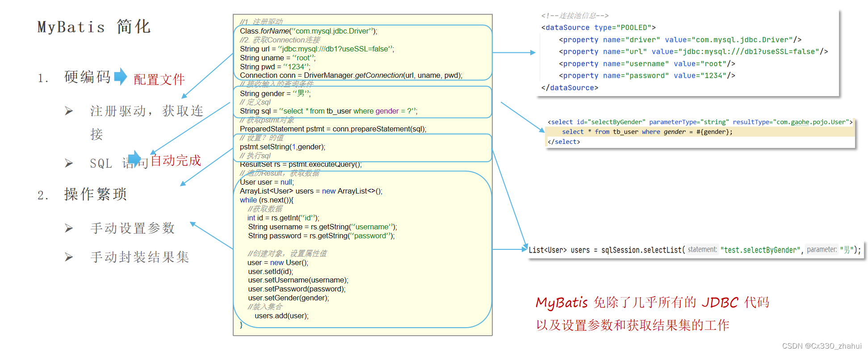The width and height of the screenshot is (868, 354).
Task: Select the user.setGender(gender) line
Action: (x=289, y=298)
